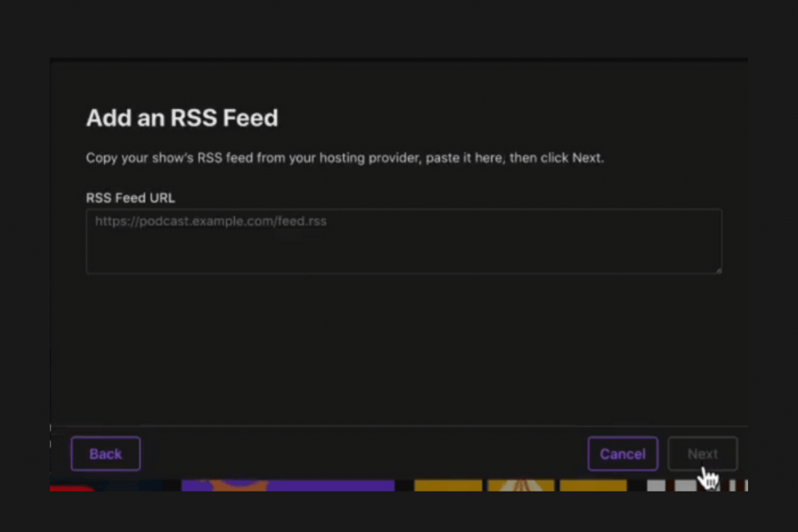
Task: Grab the text area resize handle
Action: click(718, 270)
